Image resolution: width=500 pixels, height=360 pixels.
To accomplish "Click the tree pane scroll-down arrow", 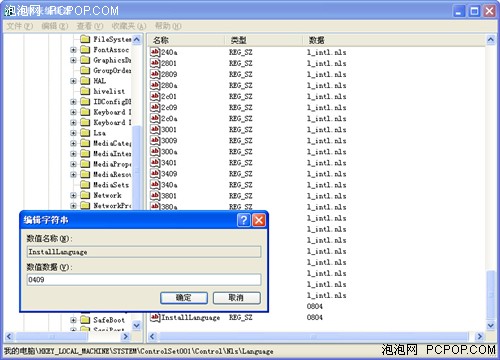I will [137, 325].
